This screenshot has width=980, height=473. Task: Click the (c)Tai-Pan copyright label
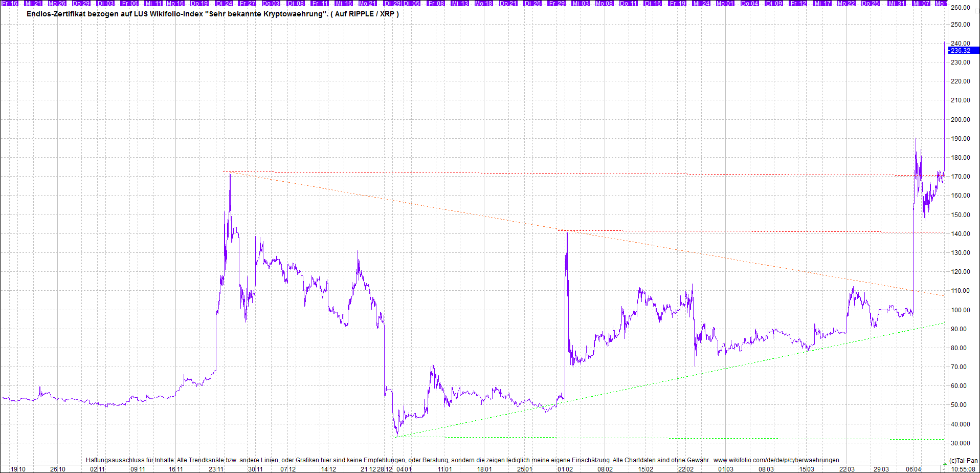pos(963,461)
